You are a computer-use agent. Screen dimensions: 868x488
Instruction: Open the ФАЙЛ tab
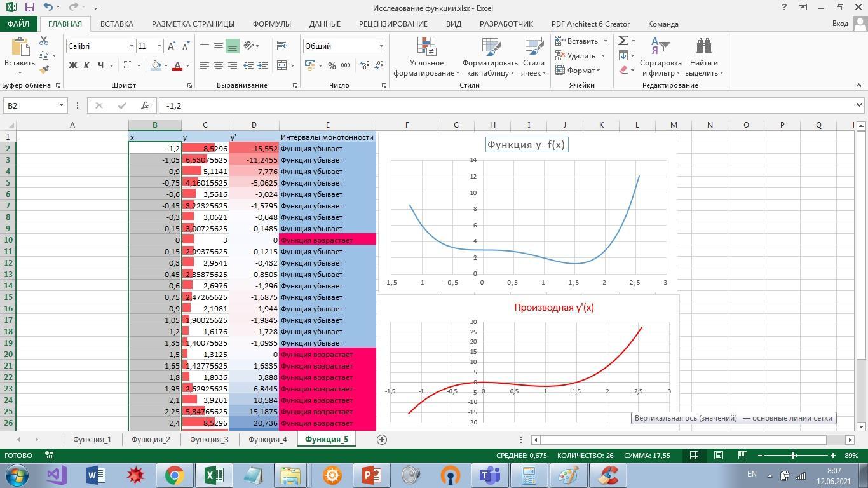[x=18, y=24]
